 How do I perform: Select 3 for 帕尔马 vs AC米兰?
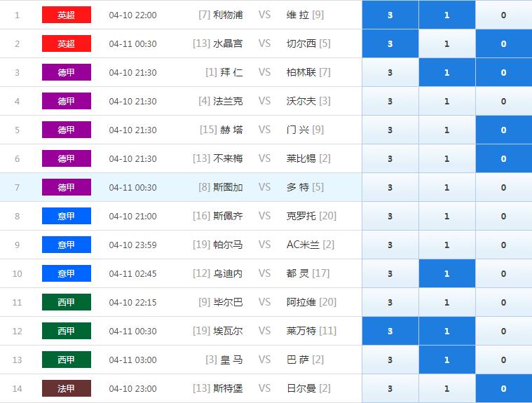390,245
